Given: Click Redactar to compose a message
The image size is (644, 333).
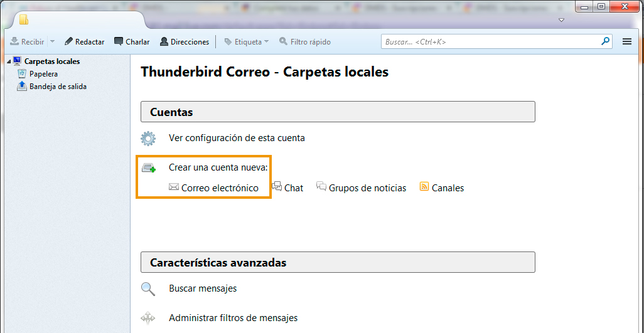Looking at the screenshot, I should coord(84,41).
